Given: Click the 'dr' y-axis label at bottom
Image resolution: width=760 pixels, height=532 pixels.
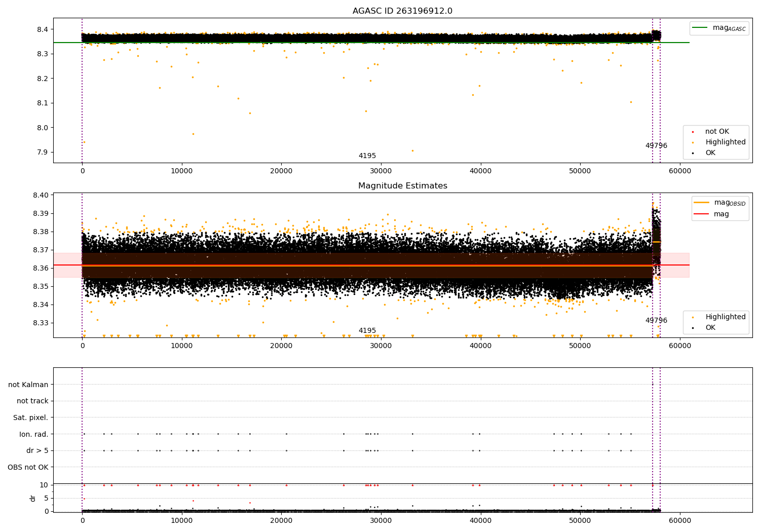Looking at the screenshot, I should coord(33,498).
